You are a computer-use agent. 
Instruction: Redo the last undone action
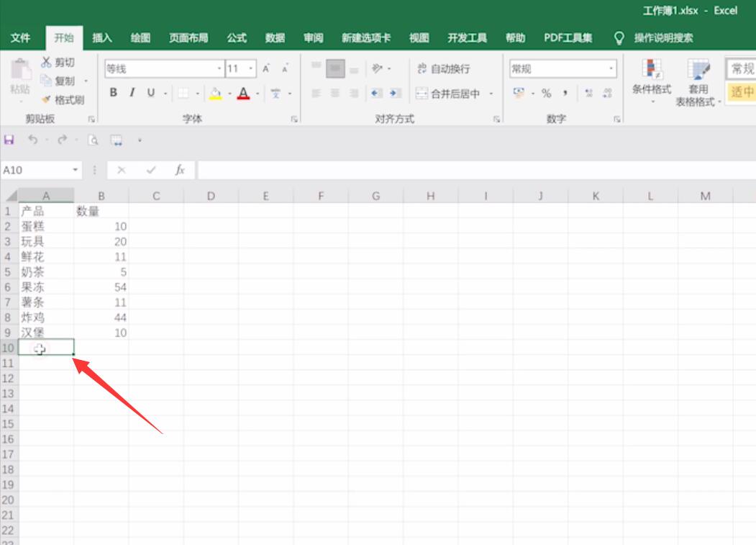[x=62, y=140]
